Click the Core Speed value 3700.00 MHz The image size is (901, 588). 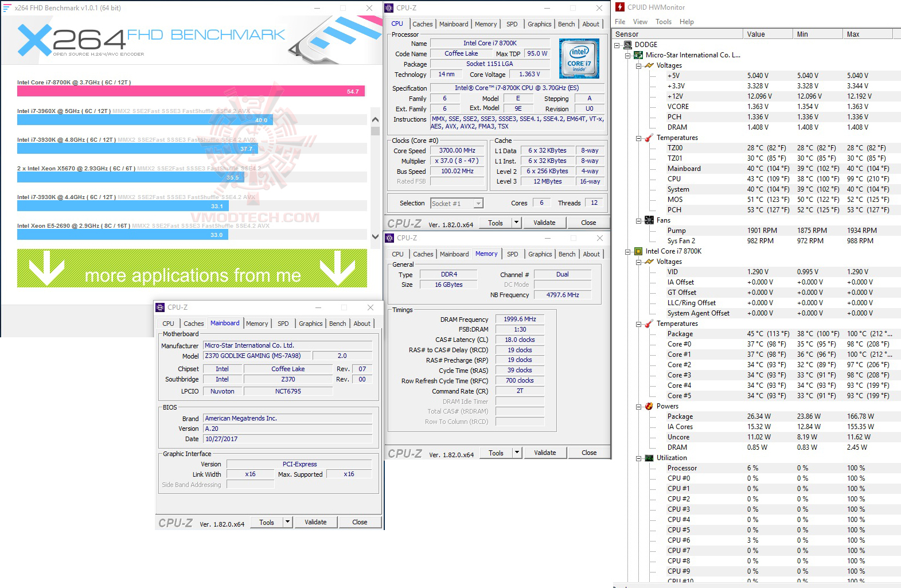pos(457,150)
